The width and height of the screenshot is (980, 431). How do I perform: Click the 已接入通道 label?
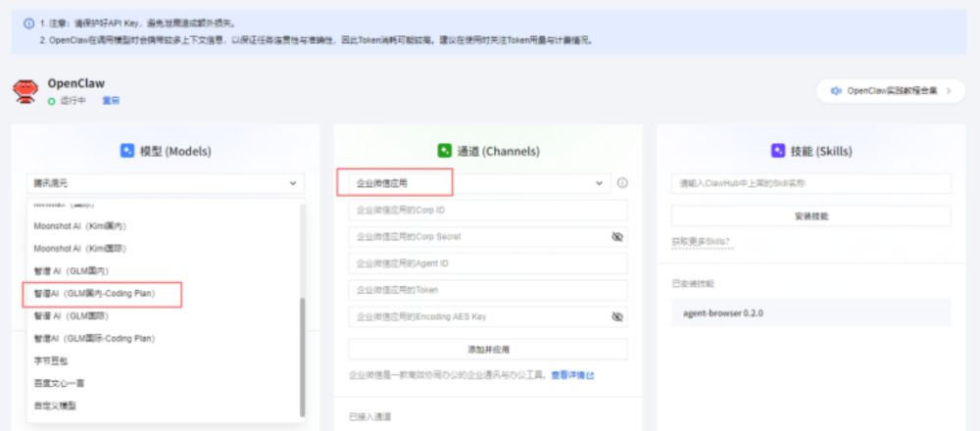point(370,416)
